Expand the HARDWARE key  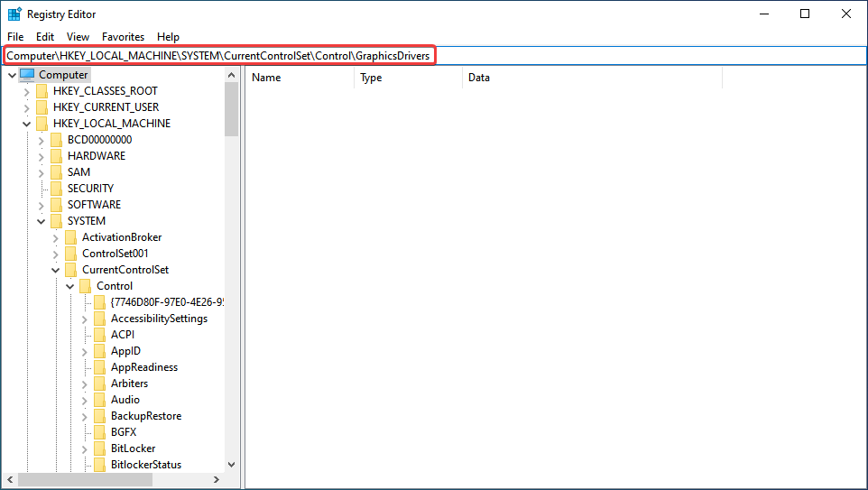[x=41, y=156]
